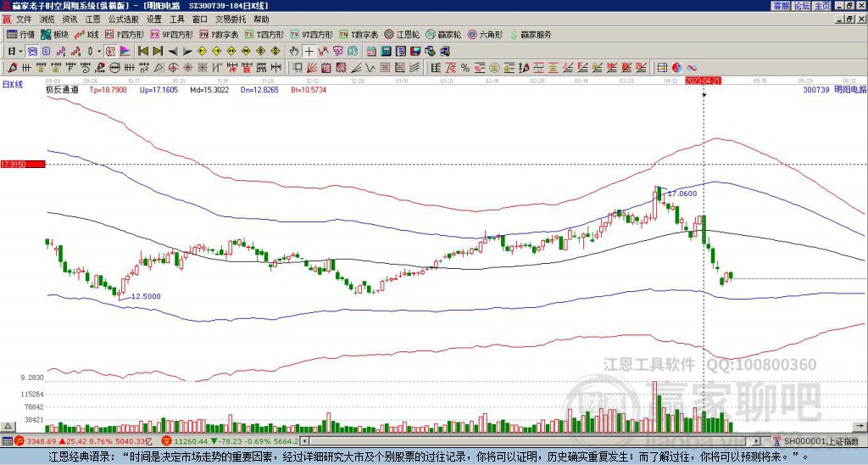
Task: Open the 行情 market quotes view
Action: point(21,34)
